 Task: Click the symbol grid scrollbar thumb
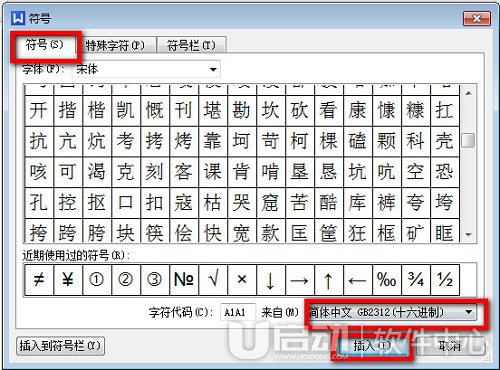[468, 140]
